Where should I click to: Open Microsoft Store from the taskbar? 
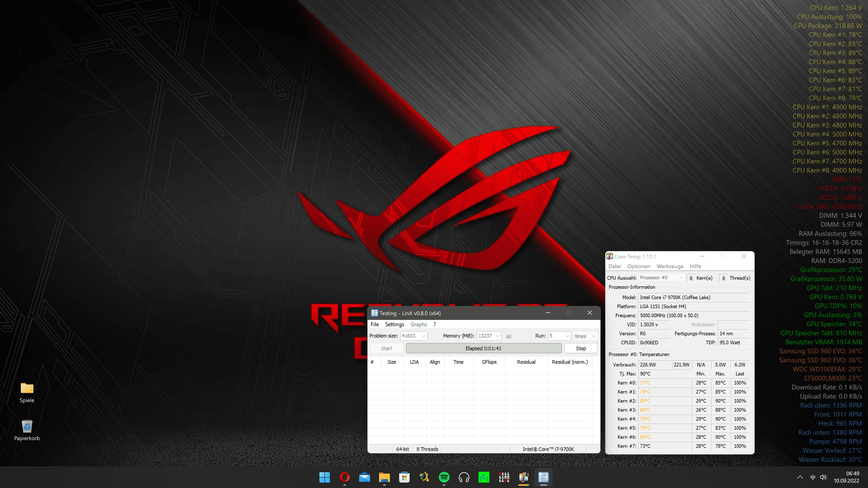tap(404, 477)
